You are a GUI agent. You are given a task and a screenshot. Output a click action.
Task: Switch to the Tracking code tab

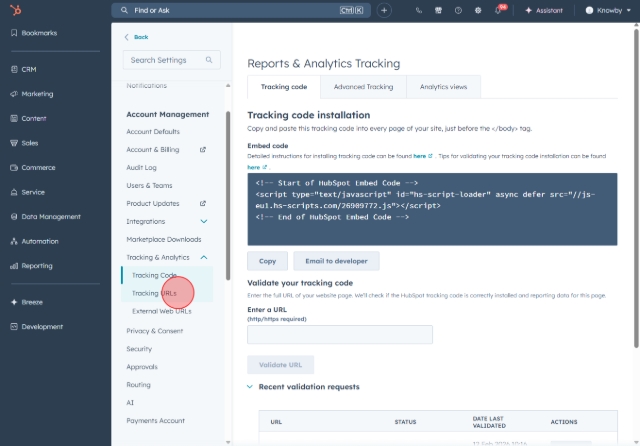(284, 87)
